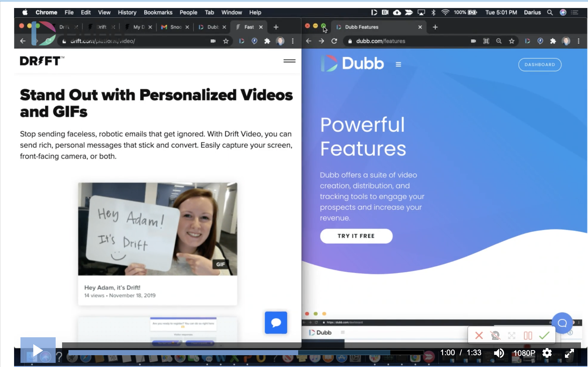Open the File menu
This screenshot has height=367, width=588.
[69, 12]
